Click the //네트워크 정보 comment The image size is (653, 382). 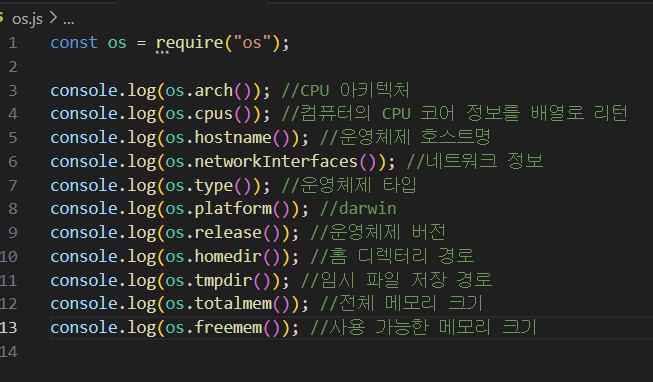click(475, 162)
